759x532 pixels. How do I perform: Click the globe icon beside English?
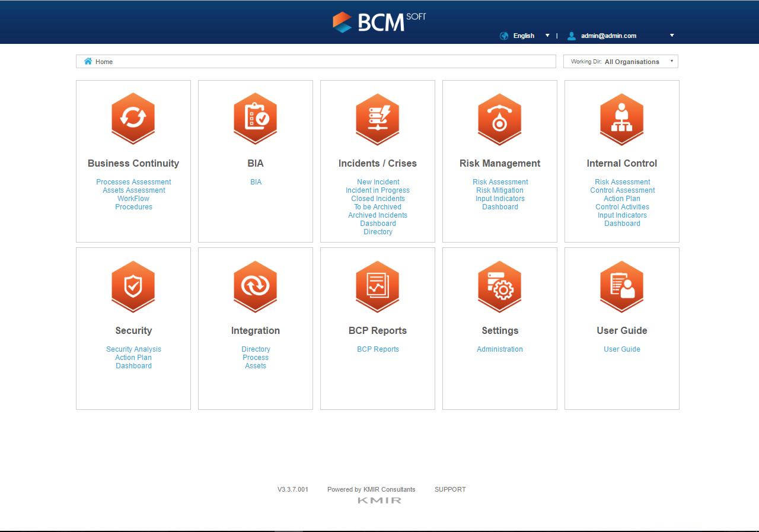pyautogui.click(x=504, y=36)
